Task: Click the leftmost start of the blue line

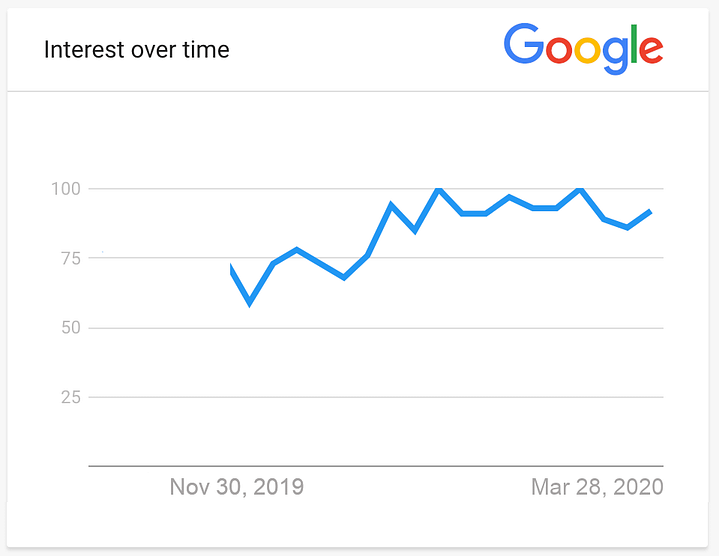Action: tap(231, 269)
